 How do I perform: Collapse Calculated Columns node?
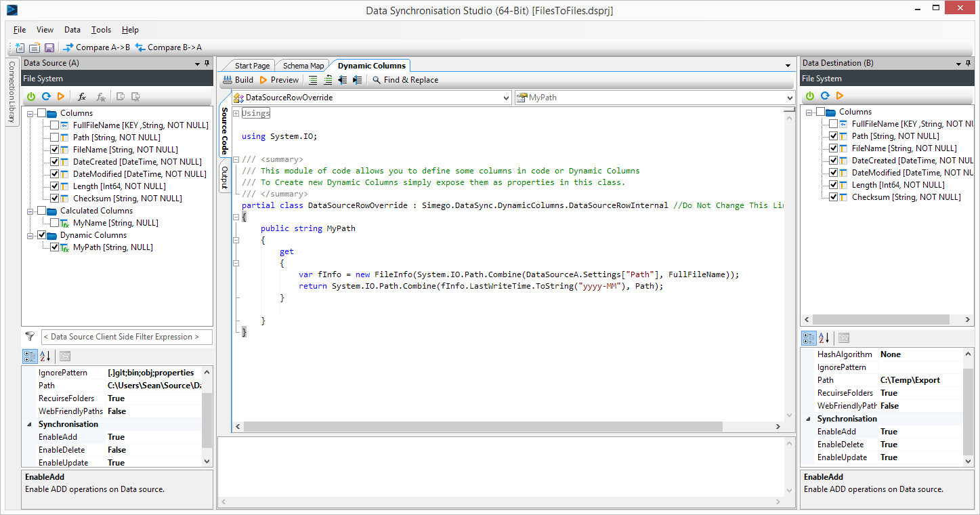30,211
